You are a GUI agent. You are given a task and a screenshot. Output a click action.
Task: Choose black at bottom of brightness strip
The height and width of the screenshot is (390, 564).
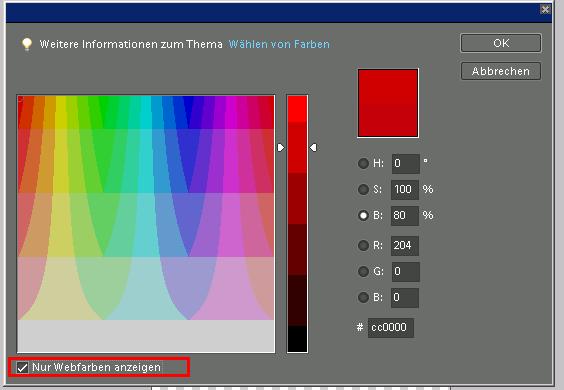click(297, 339)
